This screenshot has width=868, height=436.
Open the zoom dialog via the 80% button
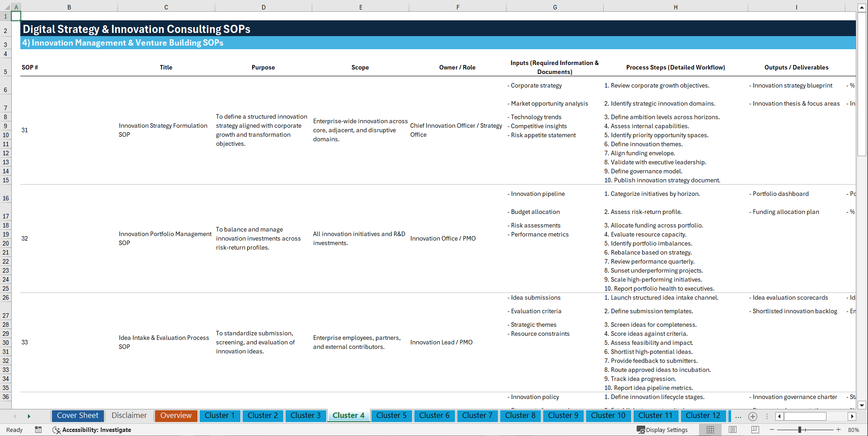pos(854,430)
